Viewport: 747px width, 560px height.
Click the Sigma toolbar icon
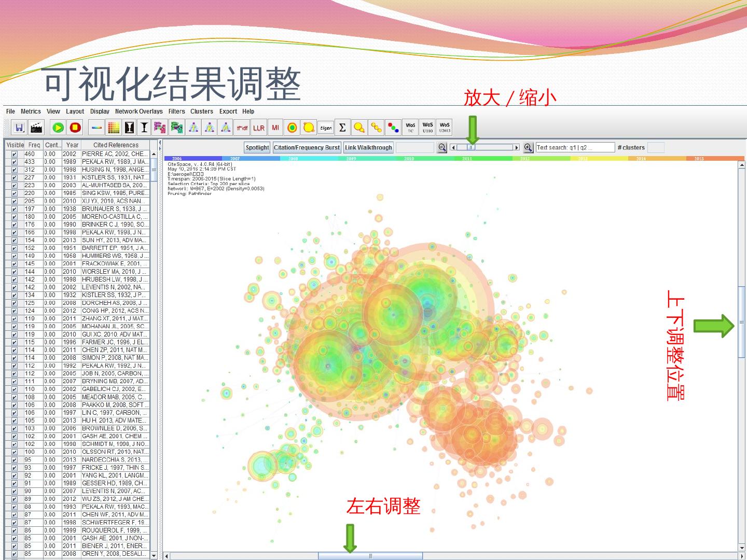342,128
